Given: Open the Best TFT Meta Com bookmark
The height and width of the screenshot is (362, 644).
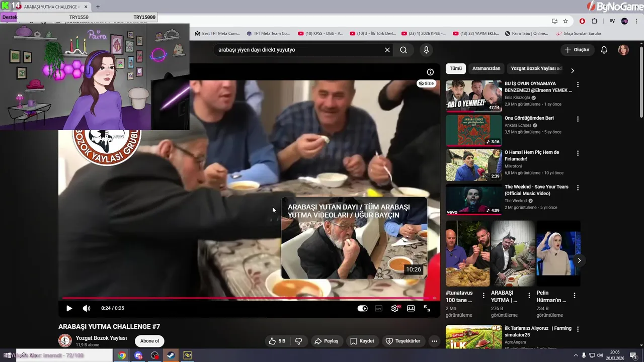Looking at the screenshot, I should click(x=217, y=34).
